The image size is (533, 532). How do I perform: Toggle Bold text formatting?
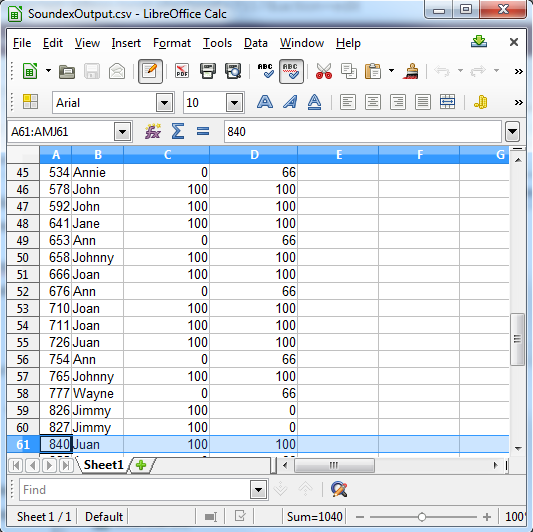[265, 102]
